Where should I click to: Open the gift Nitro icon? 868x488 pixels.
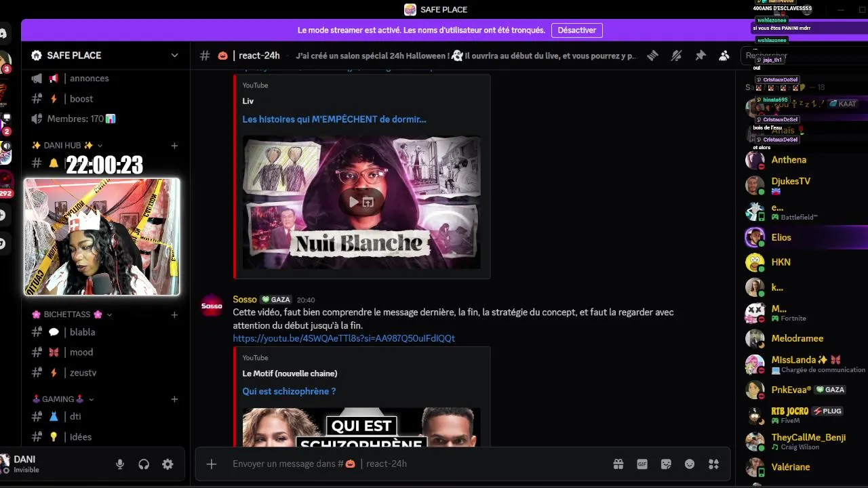pyautogui.click(x=618, y=464)
